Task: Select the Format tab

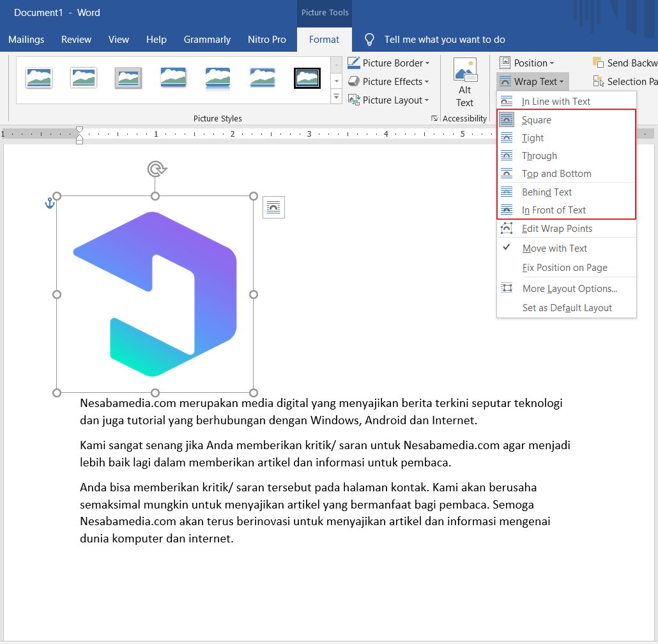Action: pos(324,40)
